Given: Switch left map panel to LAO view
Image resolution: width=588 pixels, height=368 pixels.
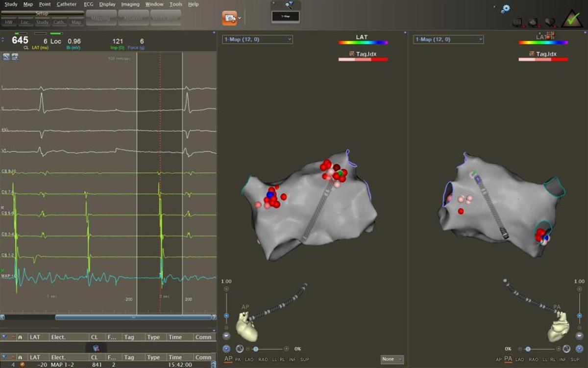Looking at the screenshot, I should (x=250, y=360).
